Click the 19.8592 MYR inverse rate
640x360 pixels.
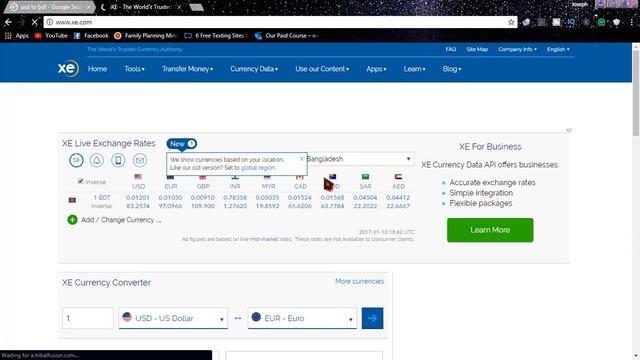click(x=267, y=206)
